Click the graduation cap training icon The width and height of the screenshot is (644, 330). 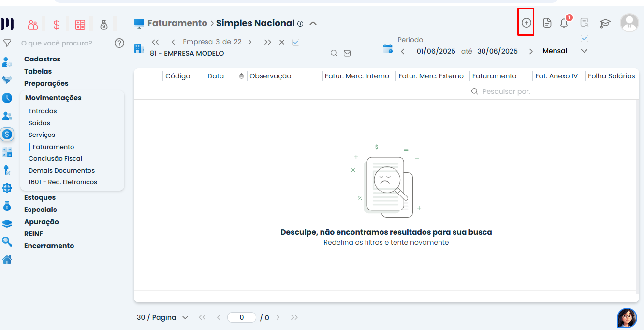point(605,23)
